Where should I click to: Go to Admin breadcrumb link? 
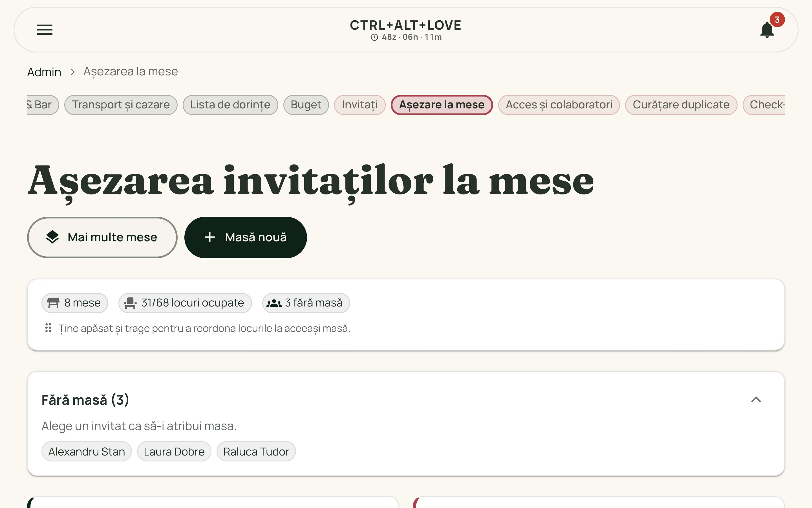pyautogui.click(x=44, y=72)
